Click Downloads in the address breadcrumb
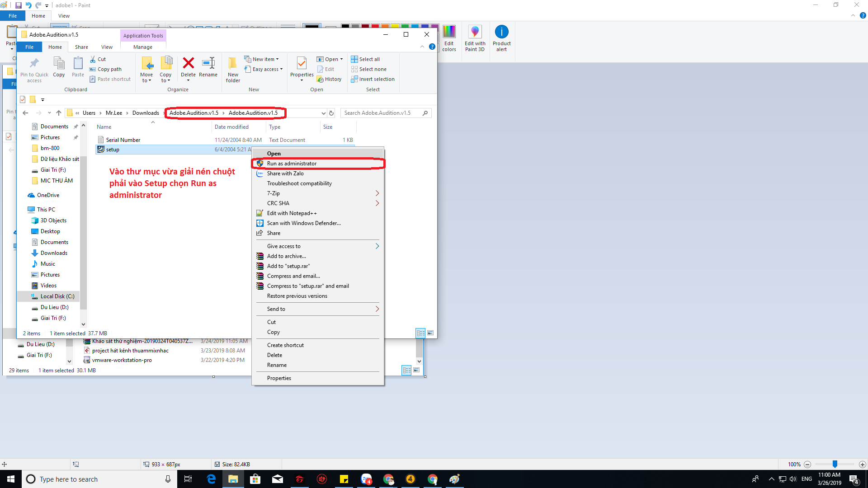 point(146,113)
